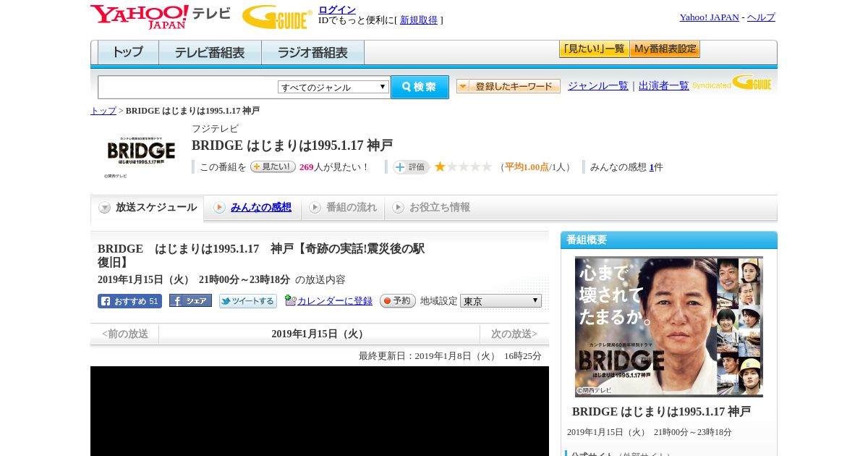Screen dimensions: 868x456
Task: Click the G-GUIDE logo in header
Action: tap(277, 17)
